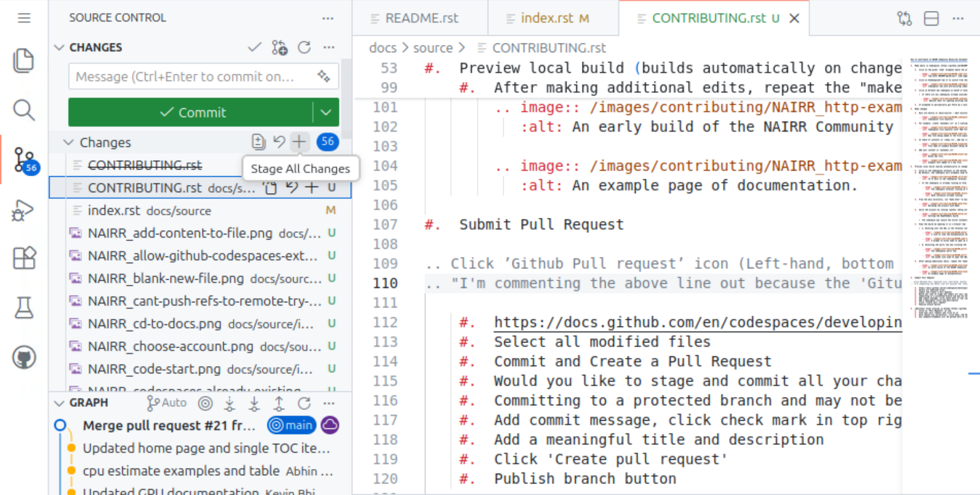Select NAIRR_choose-account.png change

(x=200, y=346)
